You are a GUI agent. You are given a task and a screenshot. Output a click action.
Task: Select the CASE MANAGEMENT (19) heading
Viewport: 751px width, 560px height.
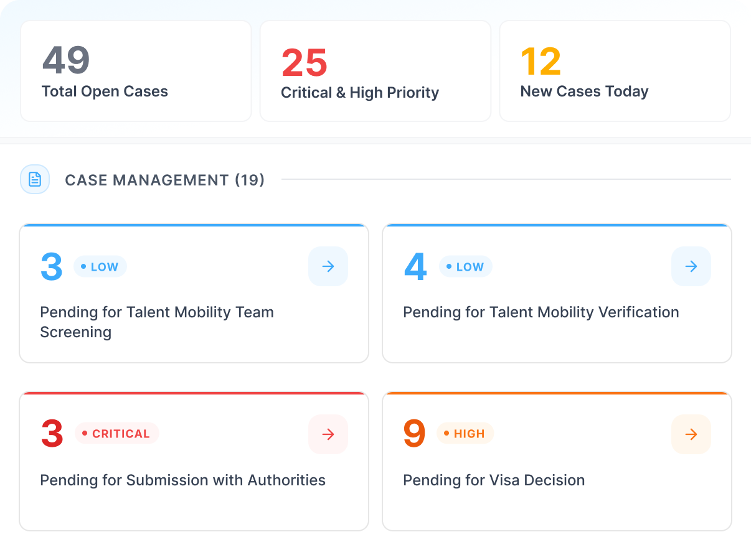click(165, 180)
